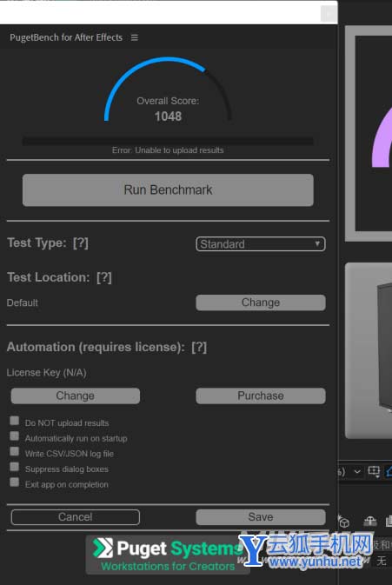Open After Effects grid and guide options
The image size is (392, 585).
[x=374, y=472]
